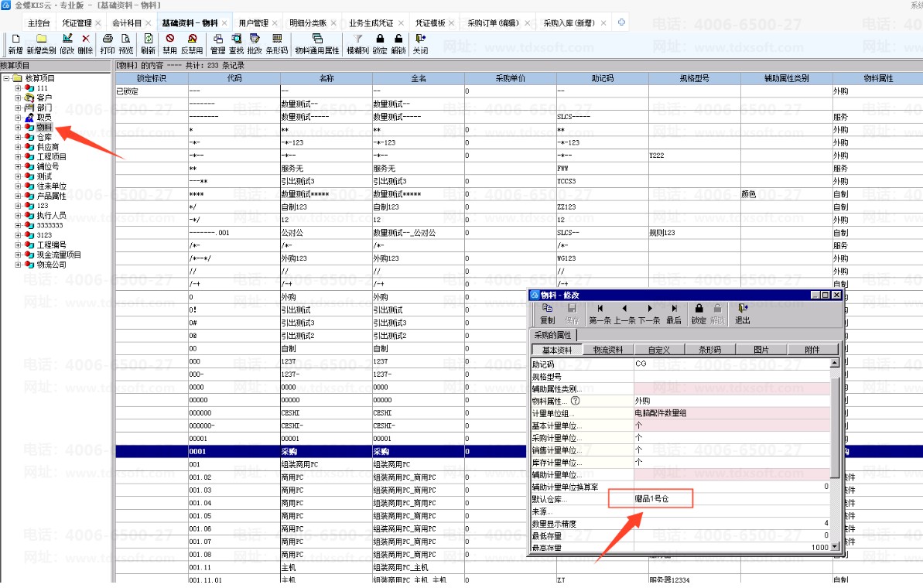The height and width of the screenshot is (588, 923).
Task: Open the 物流资料 tab in dialog
Action: [607, 350]
